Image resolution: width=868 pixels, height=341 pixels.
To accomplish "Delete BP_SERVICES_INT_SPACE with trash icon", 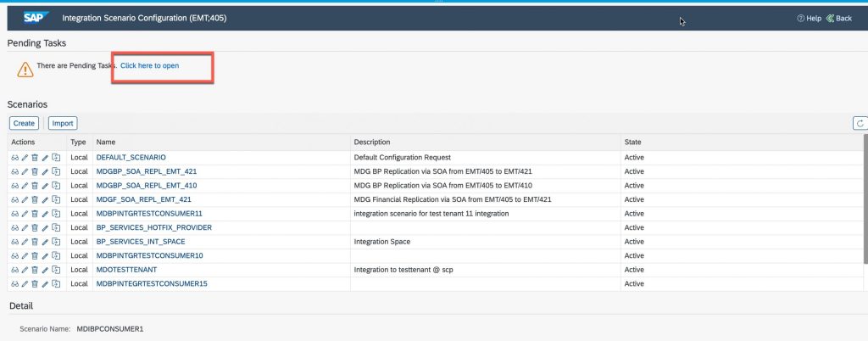I will 34,242.
